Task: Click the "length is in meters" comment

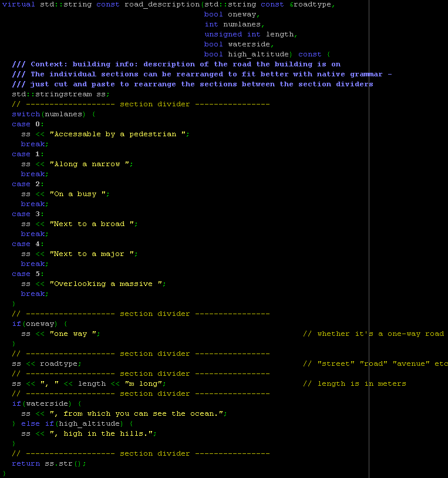Action: click(355, 384)
